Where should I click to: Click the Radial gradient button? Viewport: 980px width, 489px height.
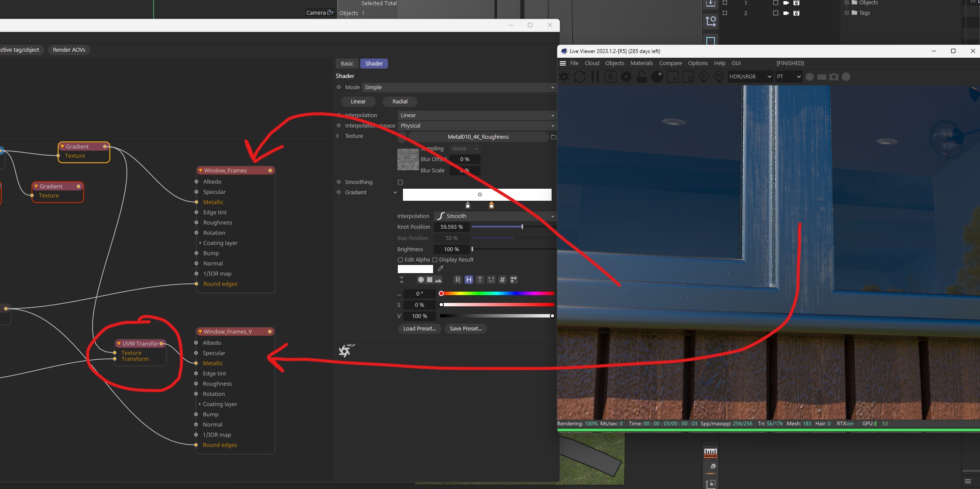[x=400, y=102]
